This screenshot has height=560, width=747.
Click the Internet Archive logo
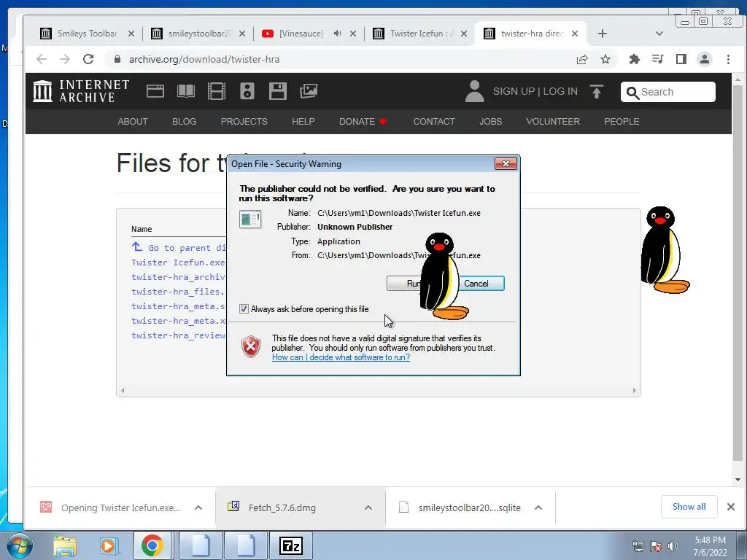[x=82, y=91]
